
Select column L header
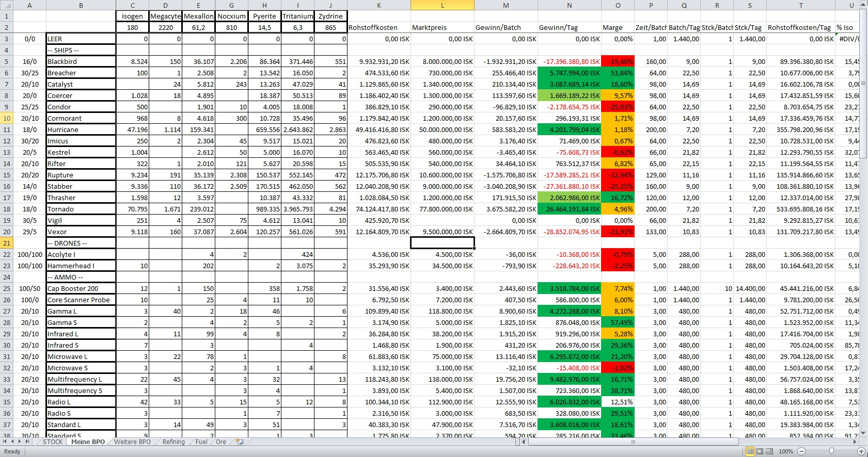click(442, 5)
